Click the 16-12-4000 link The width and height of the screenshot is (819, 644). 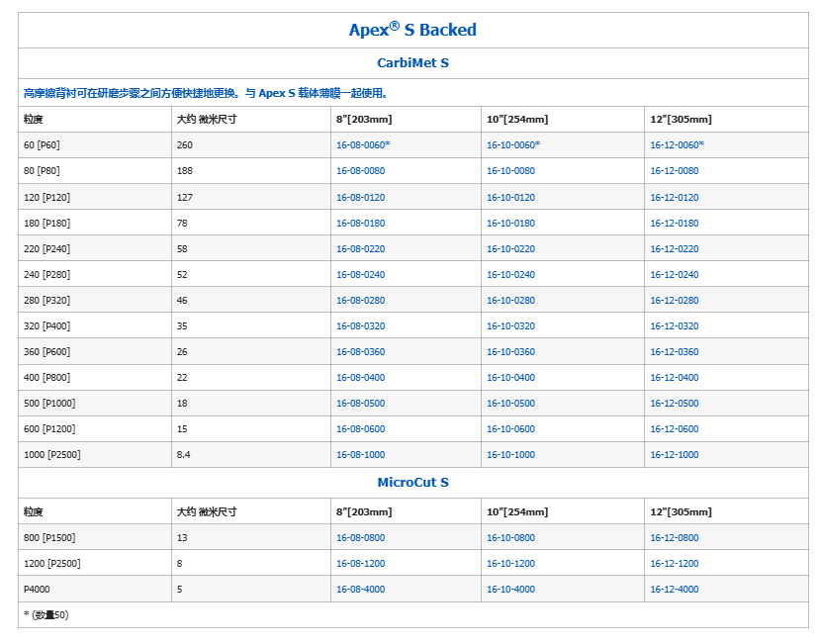(675, 590)
